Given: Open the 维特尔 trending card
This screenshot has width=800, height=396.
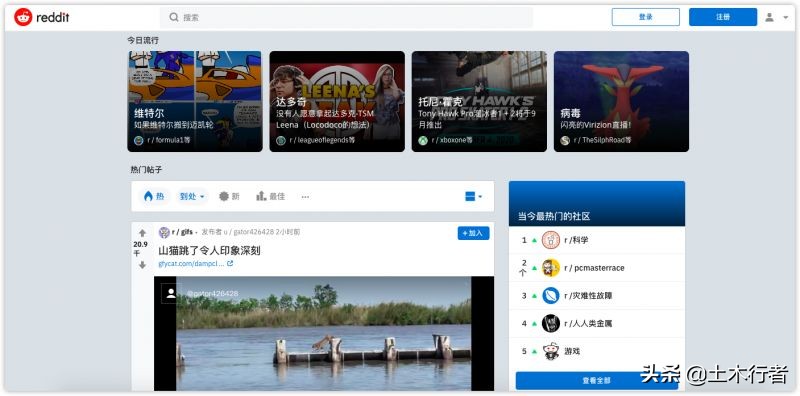Looking at the screenshot, I should (195, 101).
